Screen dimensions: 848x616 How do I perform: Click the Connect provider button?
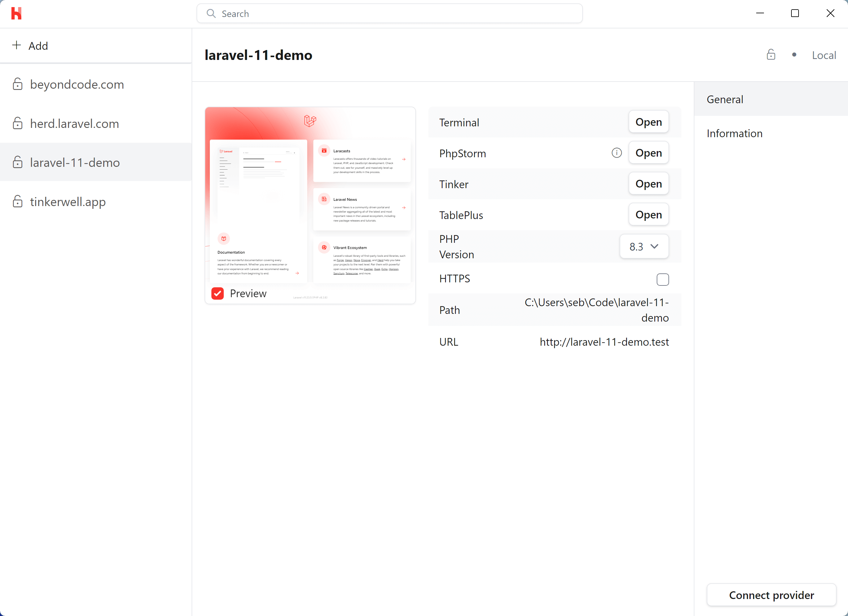pyautogui.click(x=771, y=595)
